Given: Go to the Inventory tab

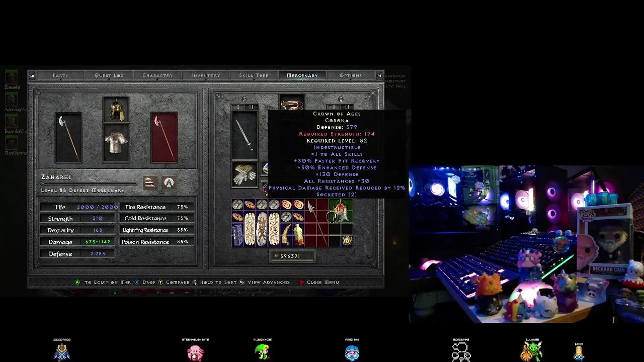Looking at the screenshot, I should (x=206, y=75).
